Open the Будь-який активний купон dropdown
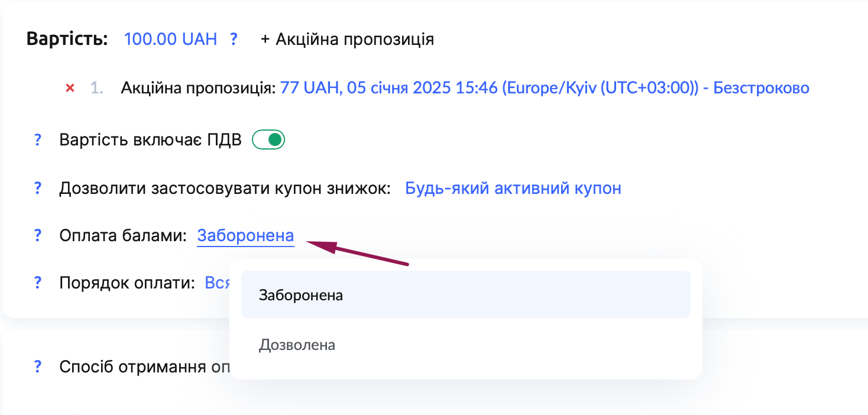Image resolution: width=868 pixels, height=415 pixels. pos(513,189)
